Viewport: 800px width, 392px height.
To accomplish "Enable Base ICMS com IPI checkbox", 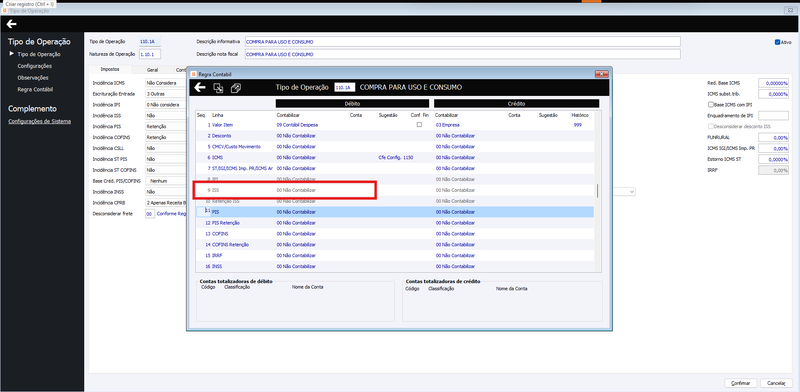I will click(x=711, y=105).
